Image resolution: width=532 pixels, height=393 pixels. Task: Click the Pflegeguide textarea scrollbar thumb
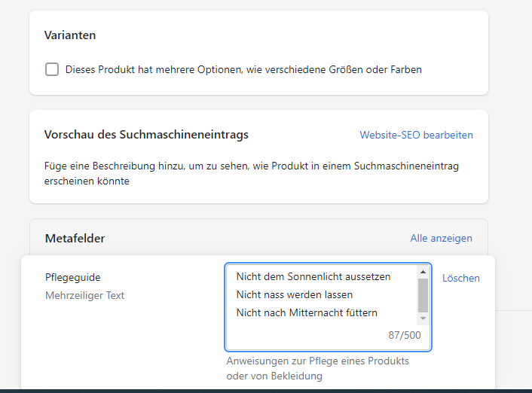(423, 295)
